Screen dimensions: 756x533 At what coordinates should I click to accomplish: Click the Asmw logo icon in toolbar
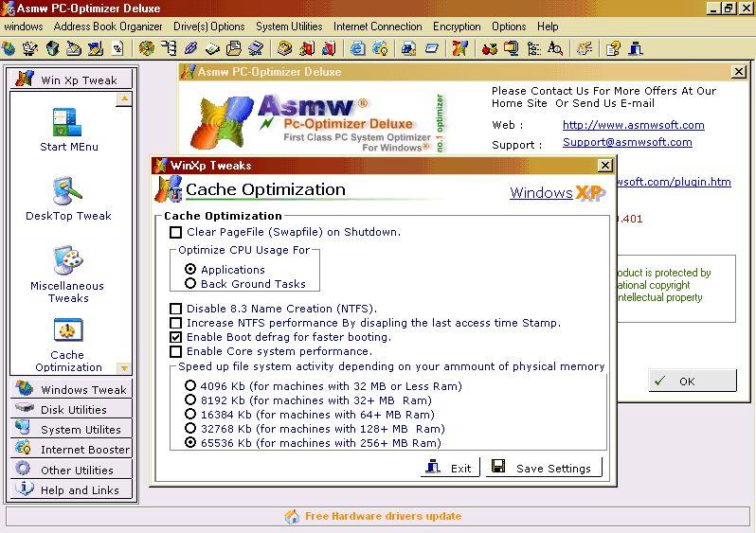[459, 48]
